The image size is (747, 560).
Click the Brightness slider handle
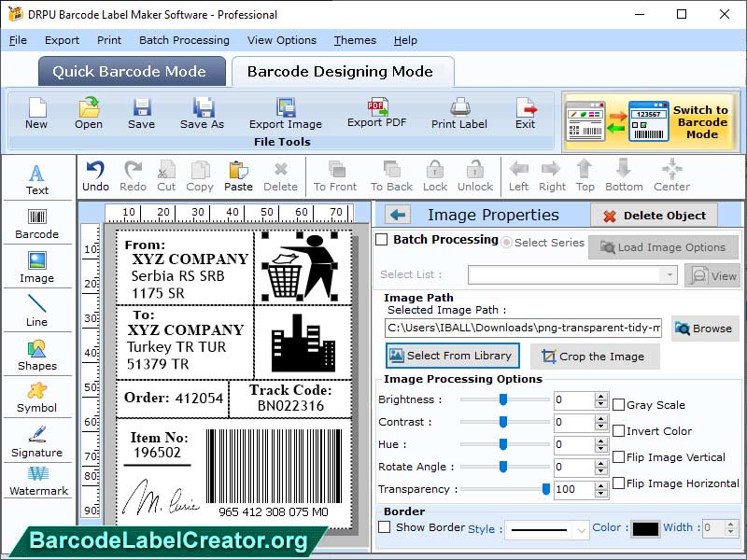502,399
